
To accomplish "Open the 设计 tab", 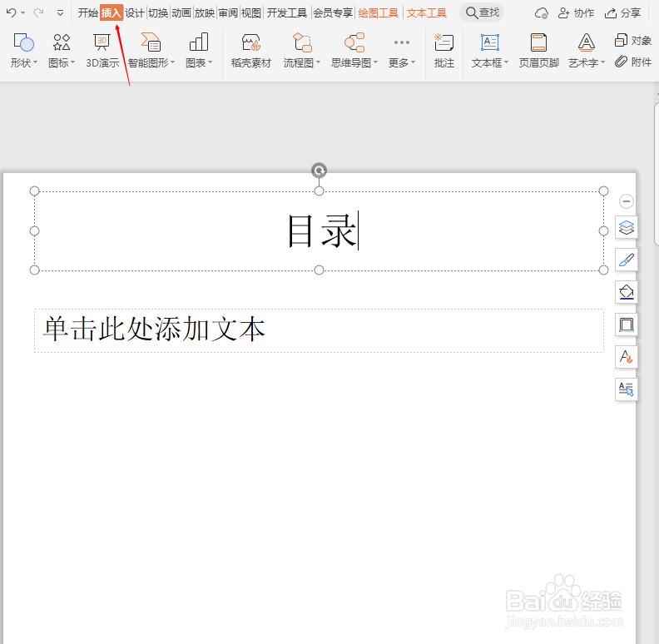I will pos(135,13).
